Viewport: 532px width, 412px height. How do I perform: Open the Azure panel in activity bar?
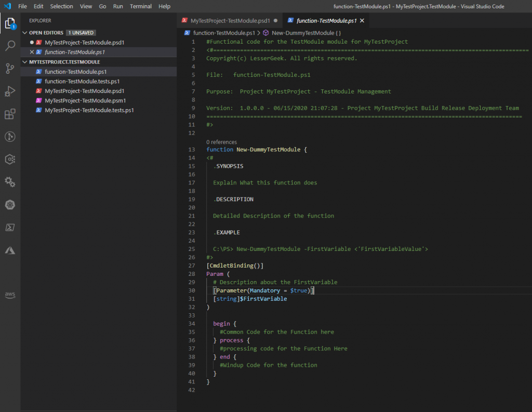[x=10, y=250]
